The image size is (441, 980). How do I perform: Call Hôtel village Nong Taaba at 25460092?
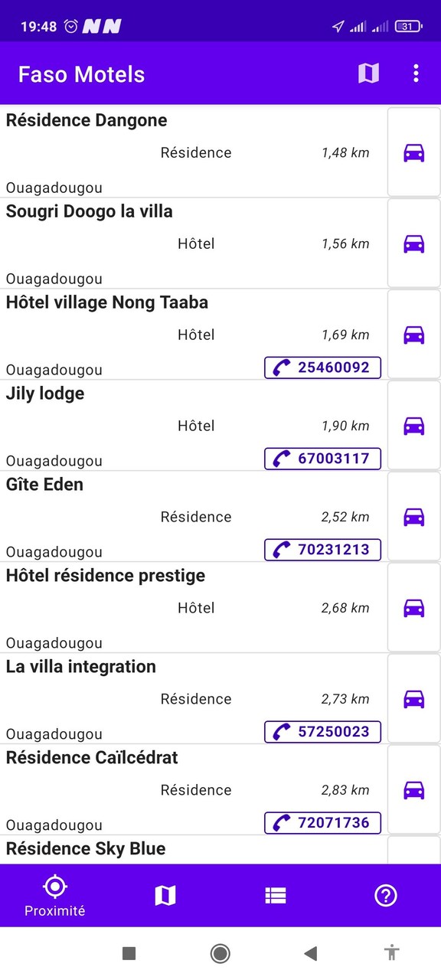tap(322, 367)
